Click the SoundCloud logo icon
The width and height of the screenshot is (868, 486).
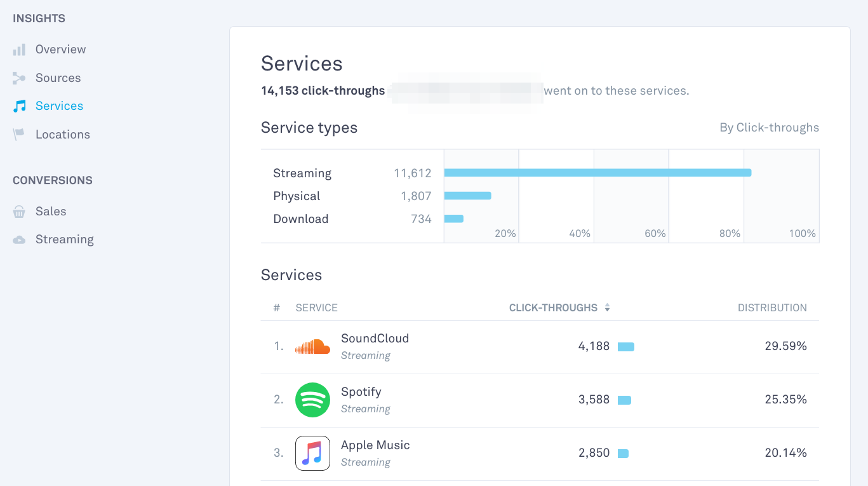[x=312, y=347]
